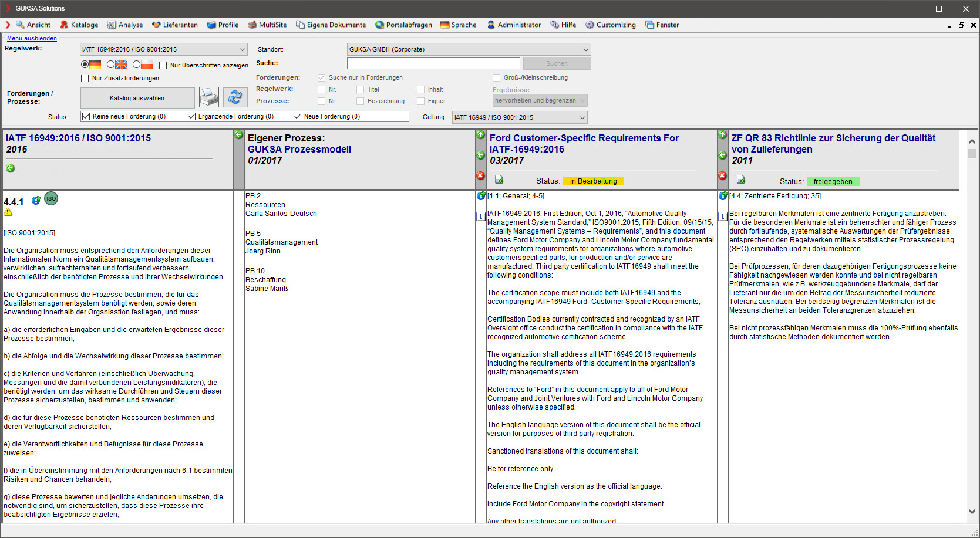
Task: Click info icon in ZF requirement text
Action: click(x=723, y=216)
